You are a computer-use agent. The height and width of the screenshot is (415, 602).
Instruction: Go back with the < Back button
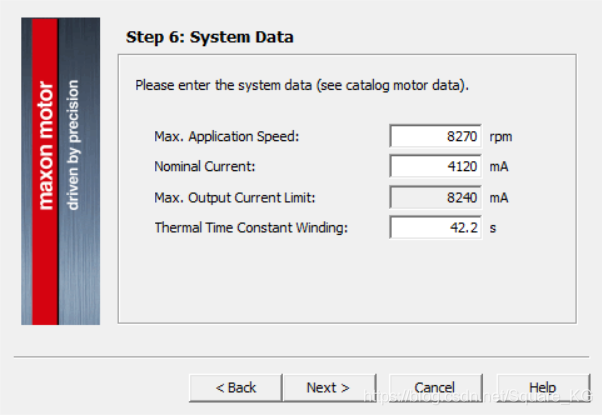click(236, 388)
